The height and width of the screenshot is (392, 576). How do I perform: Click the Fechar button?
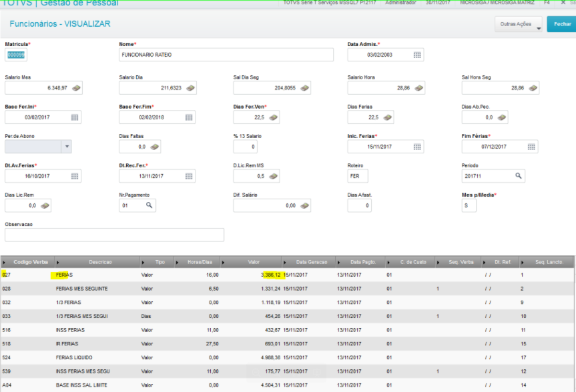coord(562,24)
